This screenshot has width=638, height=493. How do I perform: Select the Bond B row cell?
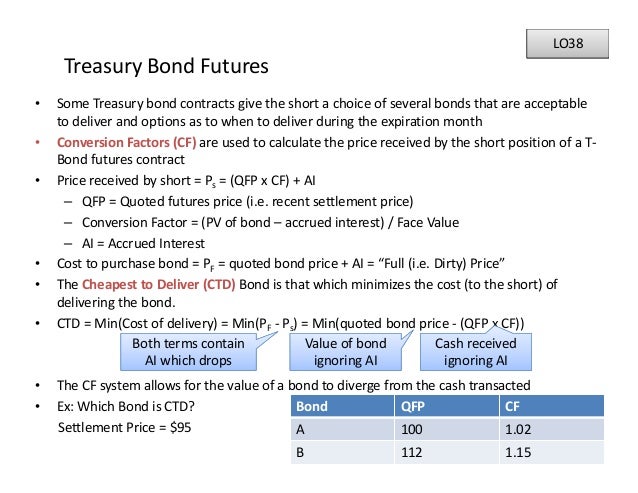tap(343, 452)
